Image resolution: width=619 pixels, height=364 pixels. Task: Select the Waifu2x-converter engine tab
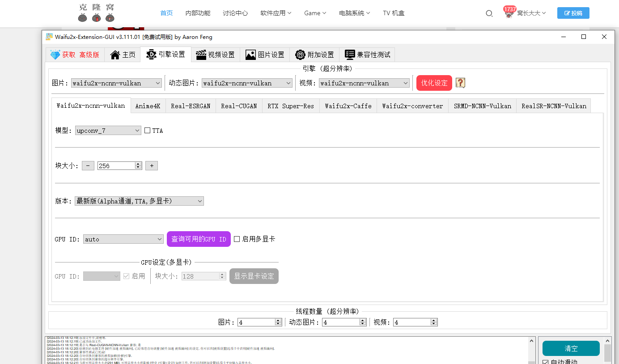412,106
